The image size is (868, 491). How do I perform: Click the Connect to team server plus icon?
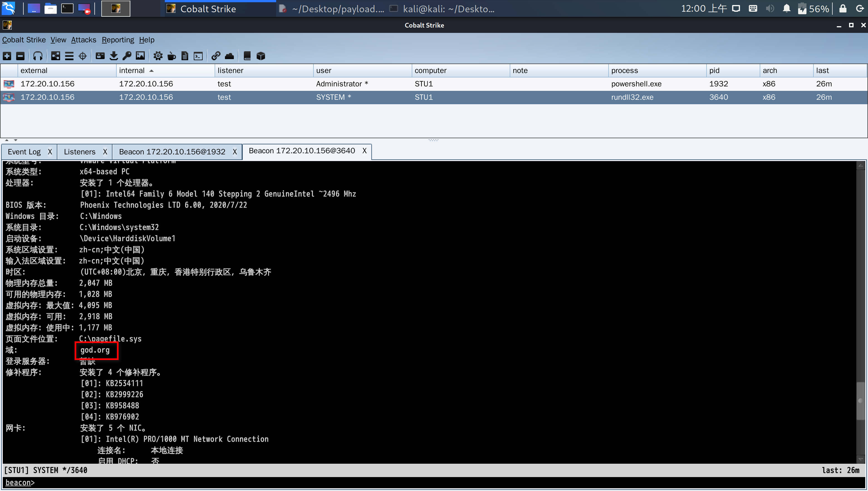(x=7, y=56)
